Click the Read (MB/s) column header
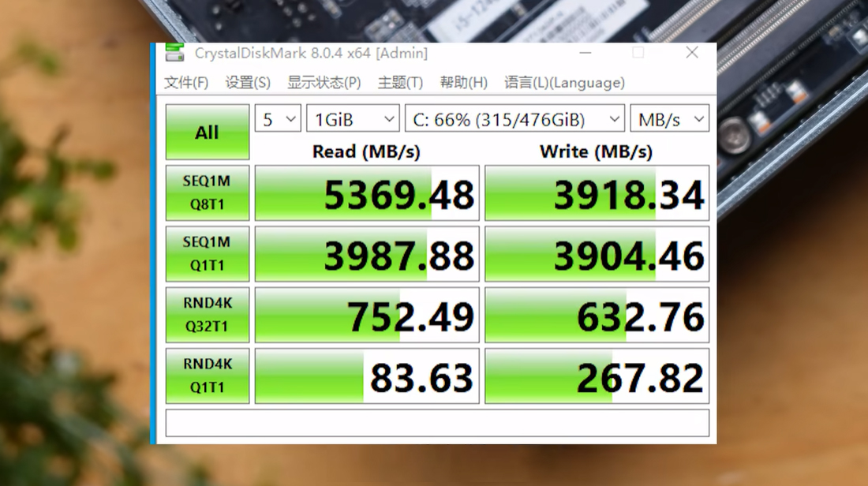The width and height of the screenshot is (868, 486). click(x=366, y=151)
